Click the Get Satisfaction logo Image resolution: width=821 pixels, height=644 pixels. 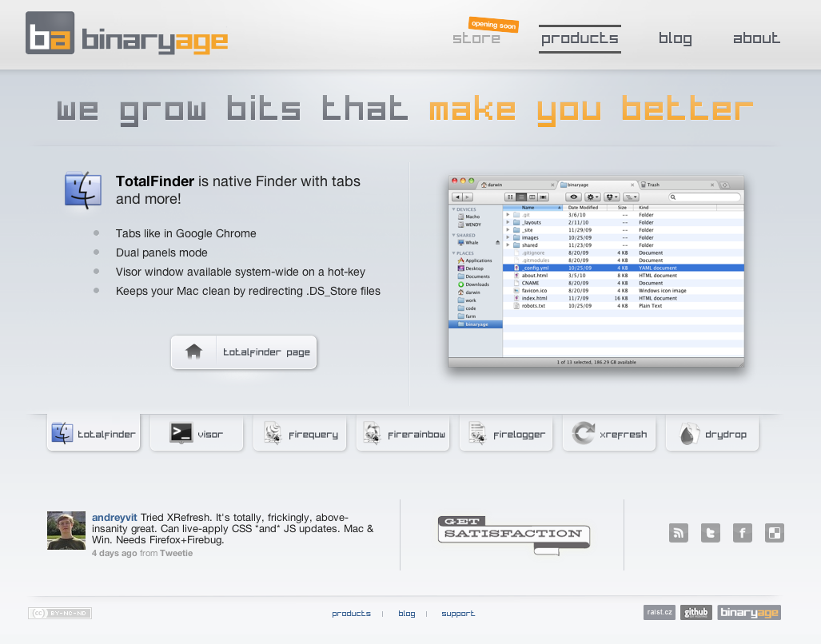pos(513,535)
